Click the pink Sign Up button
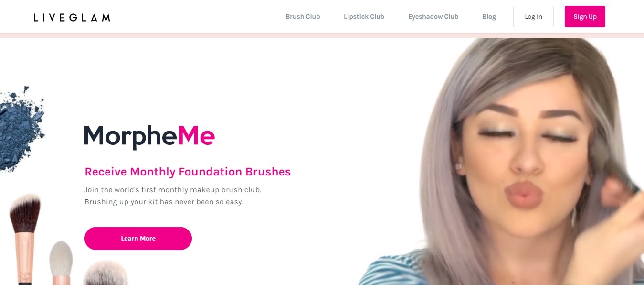The image size is (644, 285). 585,16
